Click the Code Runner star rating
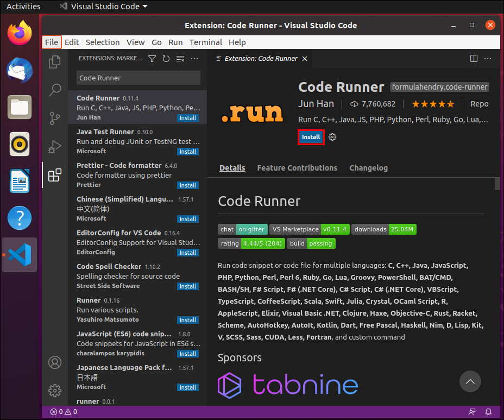 click(x=433, y=104)
